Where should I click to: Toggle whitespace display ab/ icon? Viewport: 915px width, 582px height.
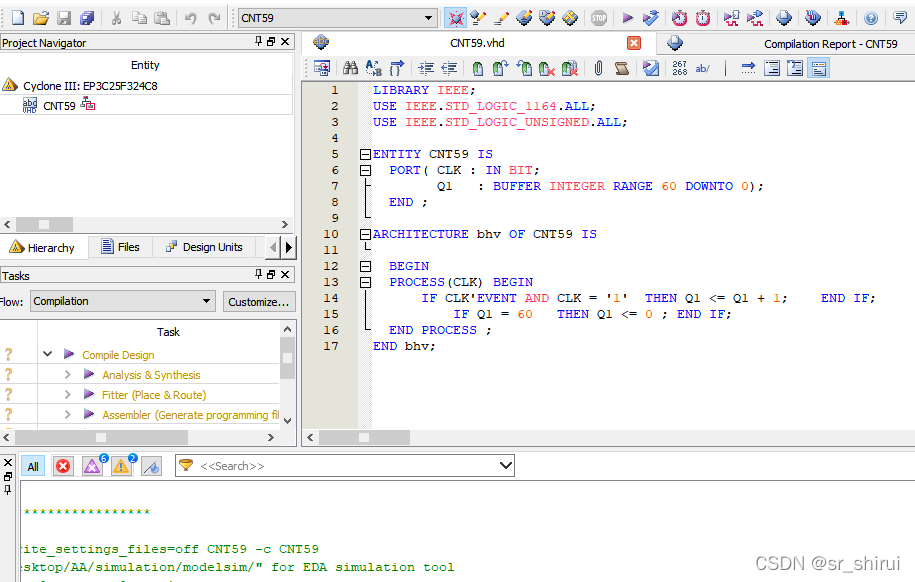(703, 68)
